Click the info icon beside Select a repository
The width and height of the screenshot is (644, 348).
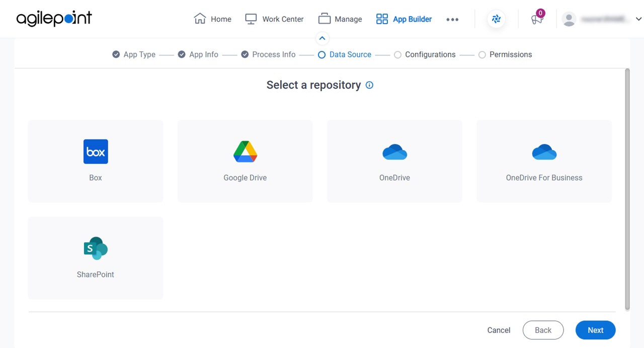(369, 85)
